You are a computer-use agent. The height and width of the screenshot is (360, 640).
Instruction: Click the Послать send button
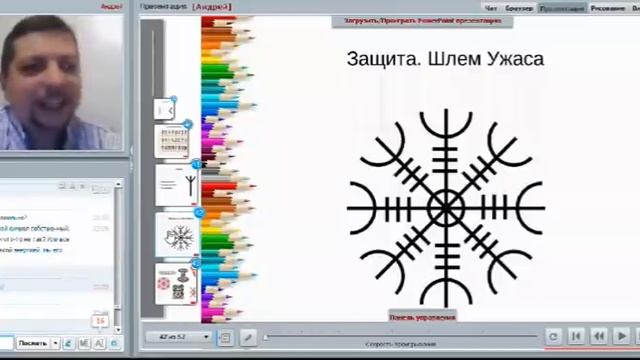33,343
